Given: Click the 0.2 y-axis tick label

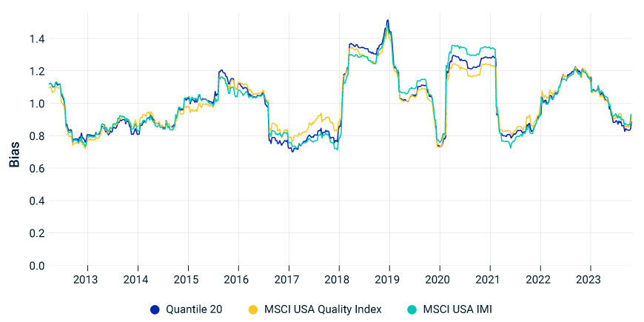Looking at the screenshot, I should (37, 233).
